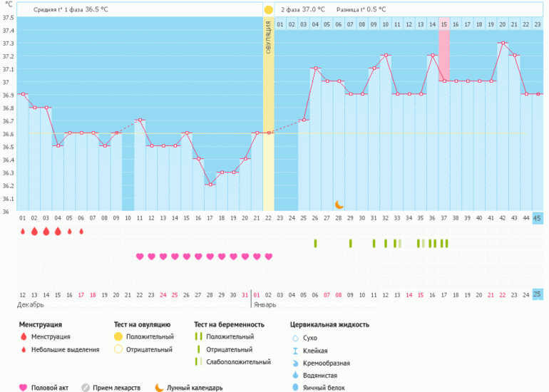Click the Лунный календарь moon in the legend
The height and width of the screenshot is (392, 549).
[159, 387]
